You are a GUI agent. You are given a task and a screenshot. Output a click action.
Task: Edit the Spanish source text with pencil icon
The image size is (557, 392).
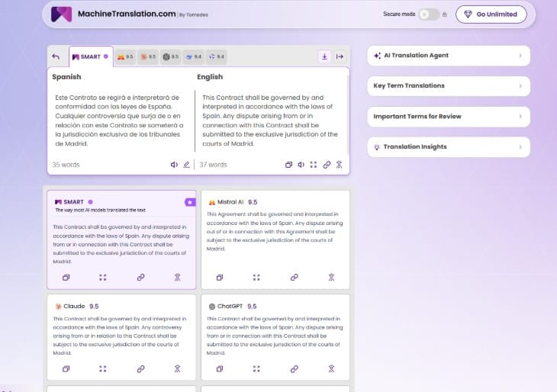click(x=186, y=165)
